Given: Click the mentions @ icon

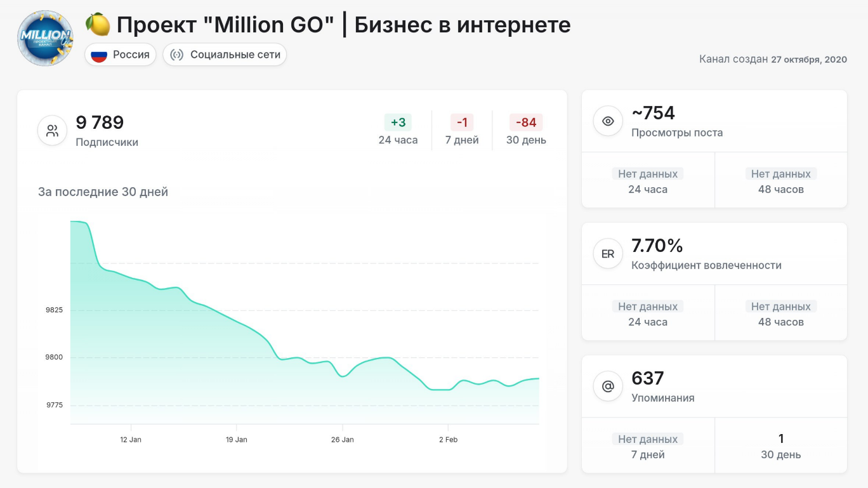Looking at the screenshot, I should pos(608,386).
